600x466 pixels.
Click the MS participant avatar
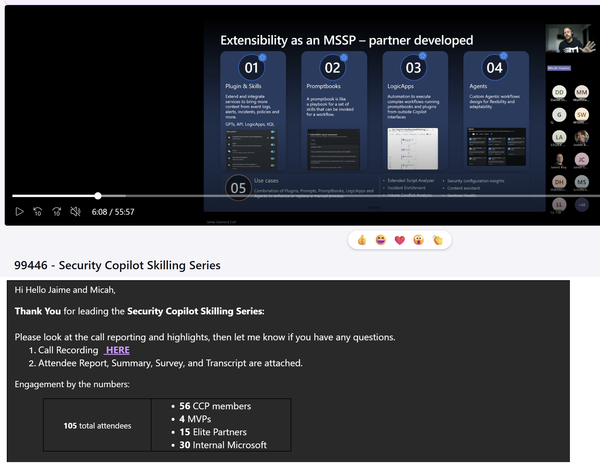pyautogui.click(x=582, y=182)
